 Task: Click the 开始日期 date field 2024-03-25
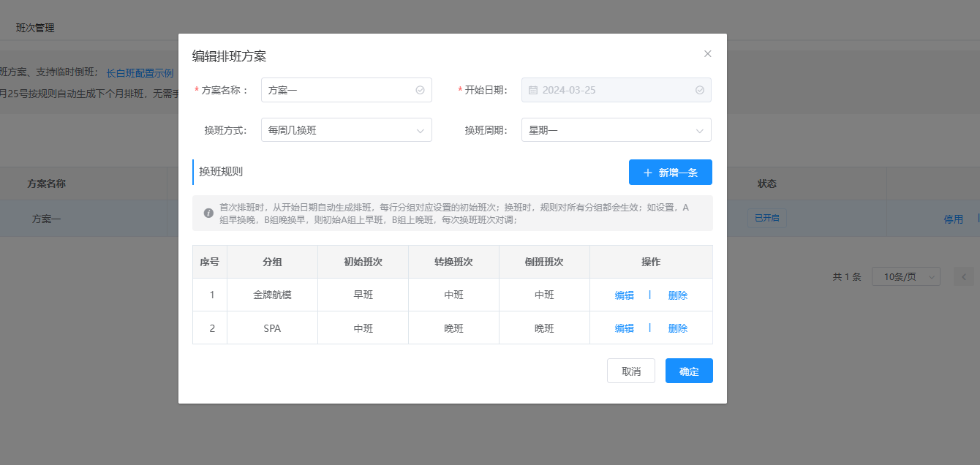pos(617,90)
